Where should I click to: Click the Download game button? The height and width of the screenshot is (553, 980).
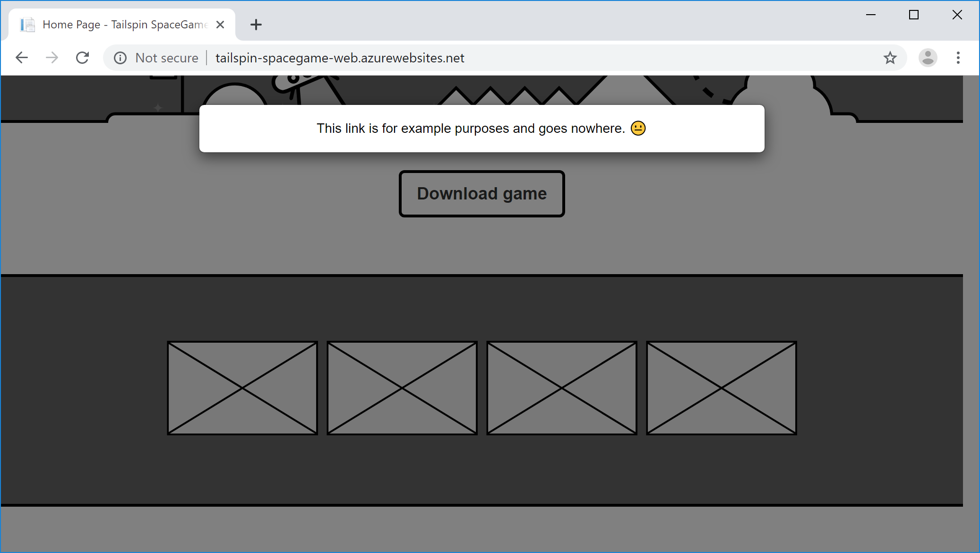coord(481,194)
